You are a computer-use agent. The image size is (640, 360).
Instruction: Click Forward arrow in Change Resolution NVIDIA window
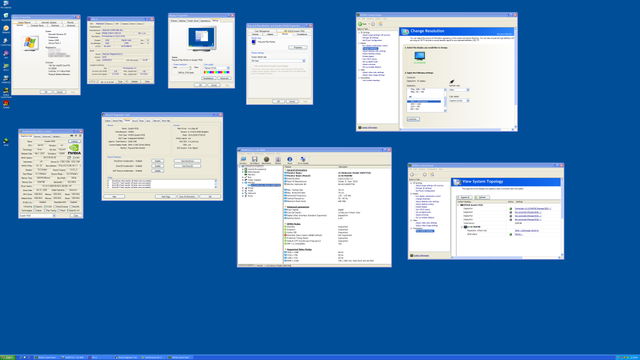[373, 24]
